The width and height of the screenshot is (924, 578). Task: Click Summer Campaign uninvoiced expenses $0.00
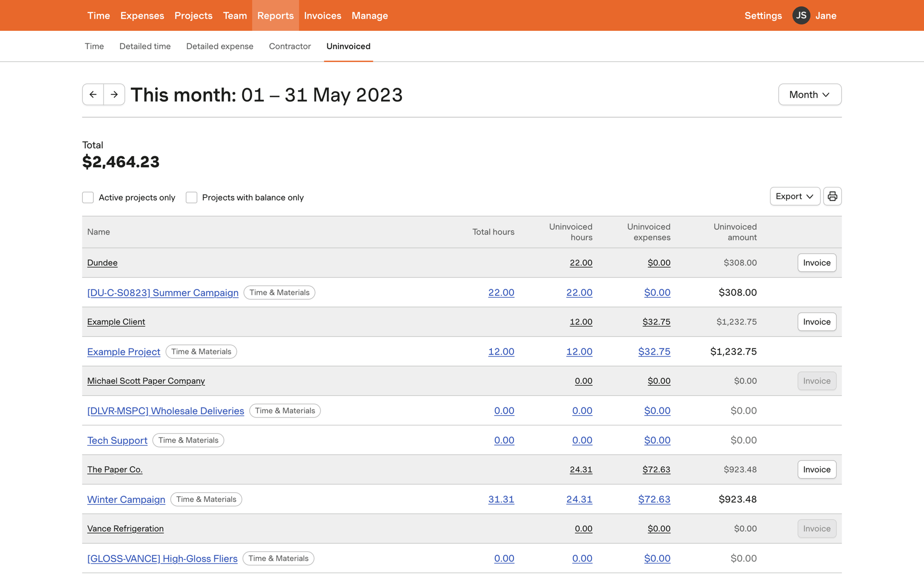point(657,293)
